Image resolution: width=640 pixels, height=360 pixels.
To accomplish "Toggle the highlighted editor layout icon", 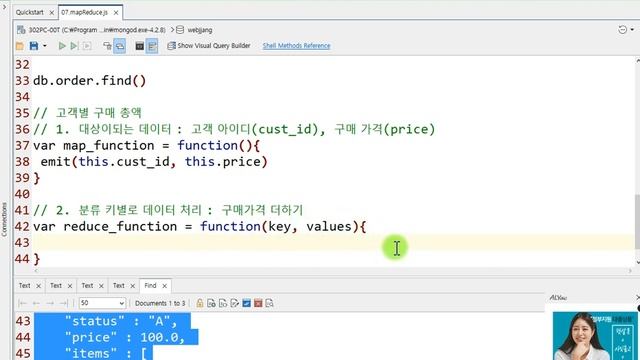I will (152, 46).
